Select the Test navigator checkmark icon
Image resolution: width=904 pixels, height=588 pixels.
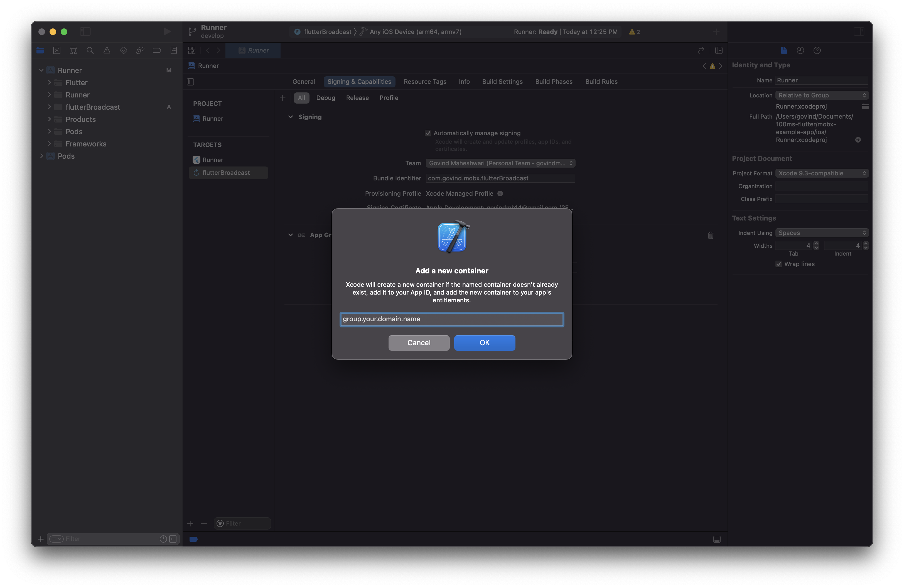123,50
